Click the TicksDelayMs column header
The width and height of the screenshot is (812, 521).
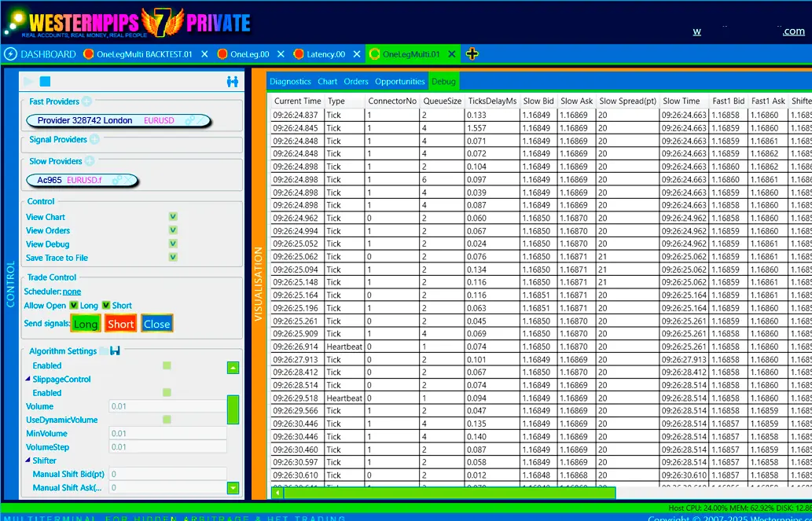492,101
